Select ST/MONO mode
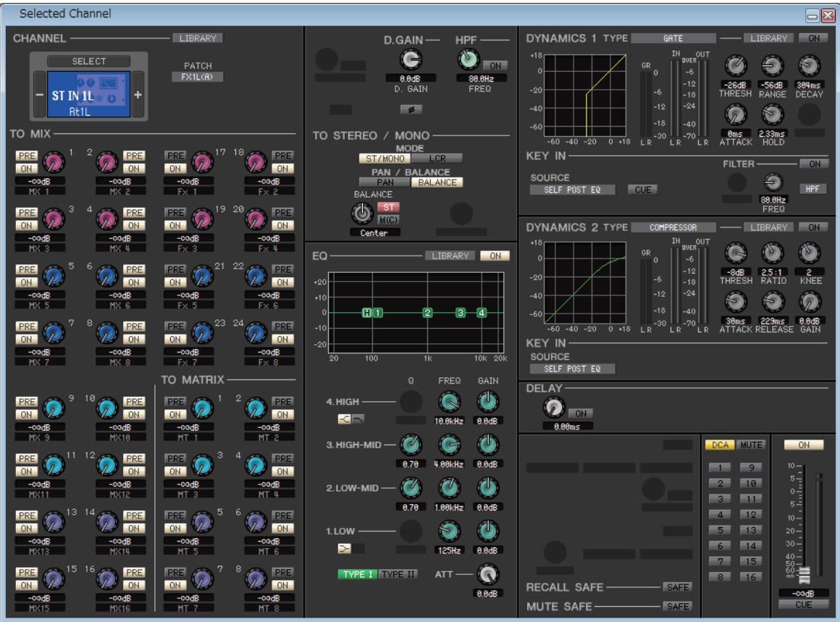Viewport: 840px width, 622px height. click(385, 159)
